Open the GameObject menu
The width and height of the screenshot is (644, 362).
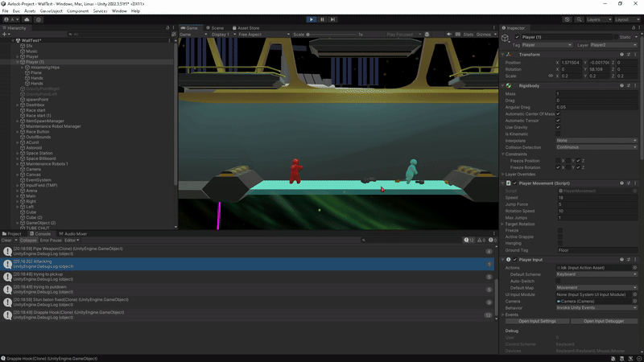point(51,11)
